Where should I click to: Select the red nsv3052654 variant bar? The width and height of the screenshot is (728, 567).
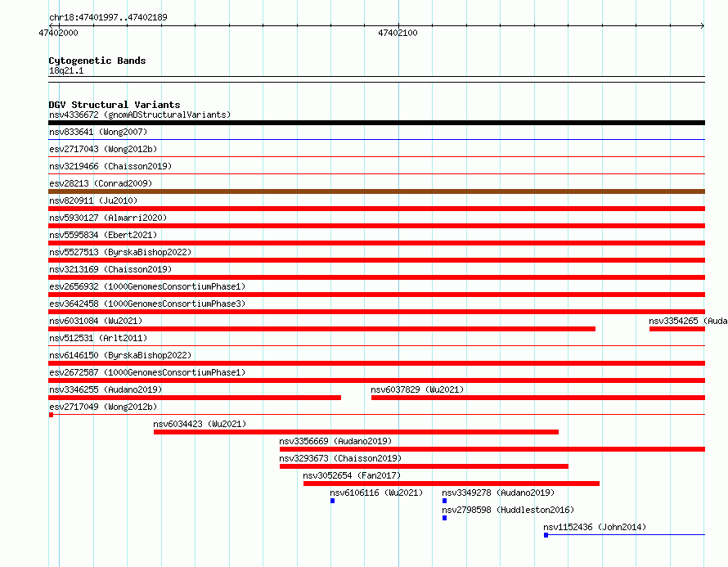pyautogui.click(x=452, y=484)
